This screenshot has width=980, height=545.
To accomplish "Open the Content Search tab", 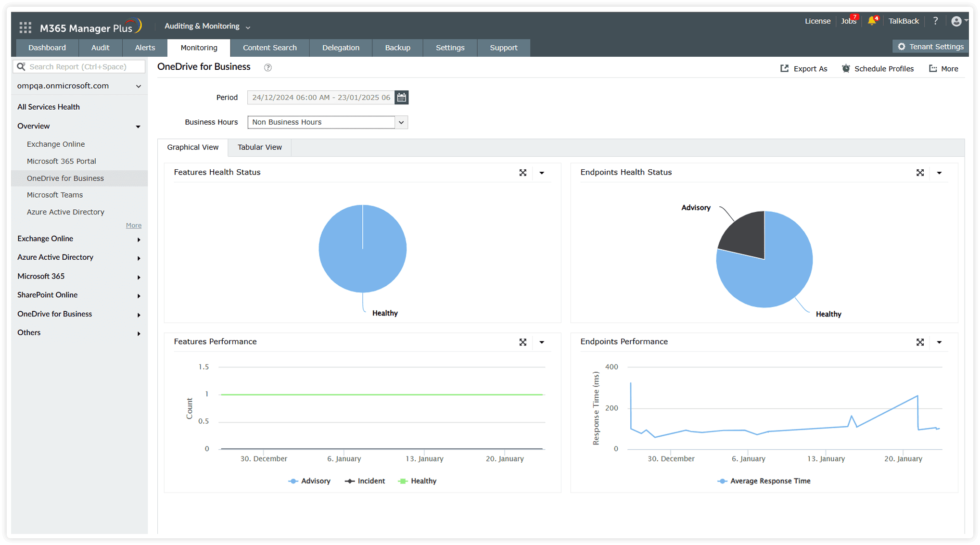I will point(270,48).
